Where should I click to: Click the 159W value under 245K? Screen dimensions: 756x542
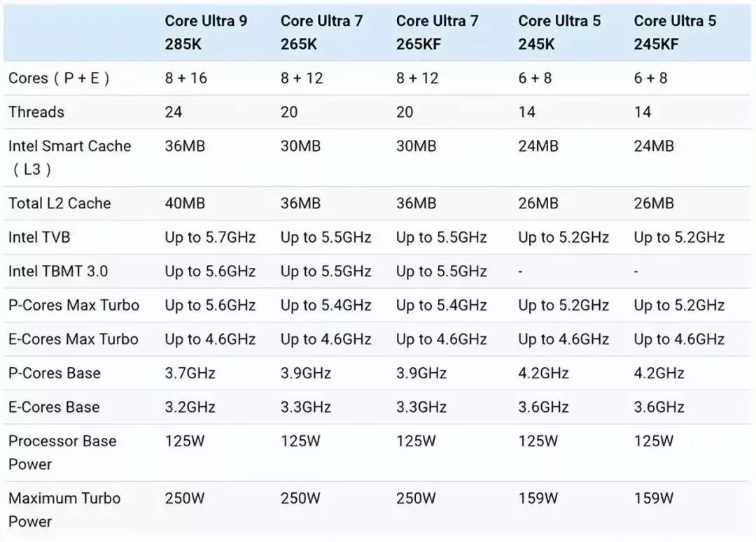click(x=538, y=498)
